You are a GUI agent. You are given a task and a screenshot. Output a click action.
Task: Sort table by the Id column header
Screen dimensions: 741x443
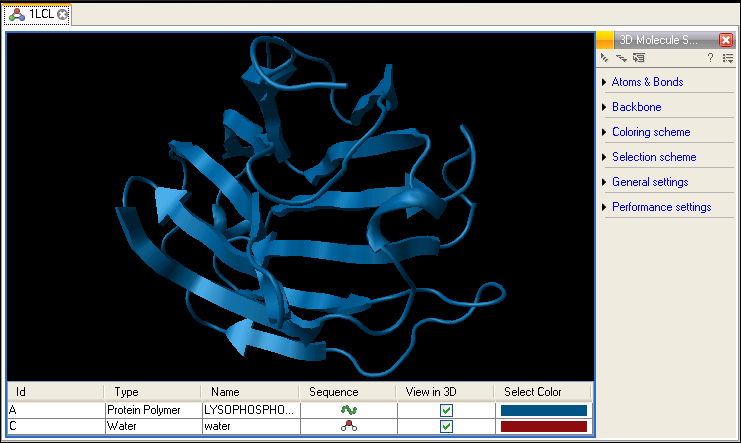[56, 392]
